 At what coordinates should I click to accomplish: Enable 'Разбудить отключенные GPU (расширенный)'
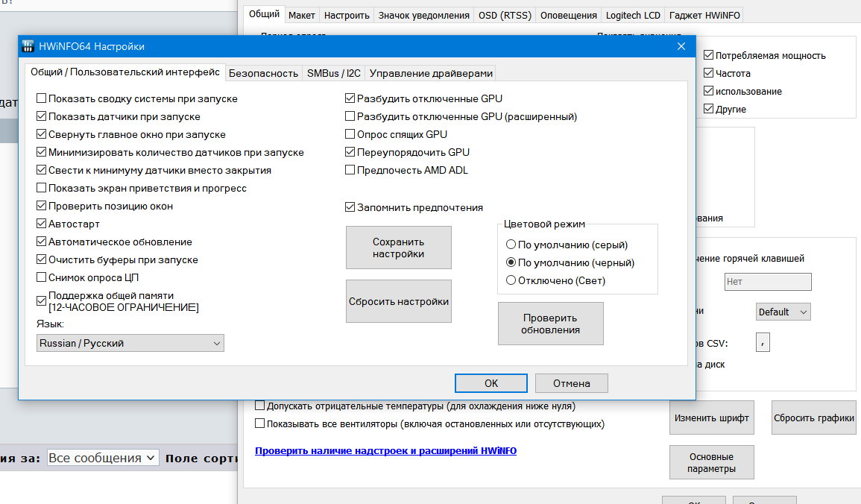pos(350,116)
